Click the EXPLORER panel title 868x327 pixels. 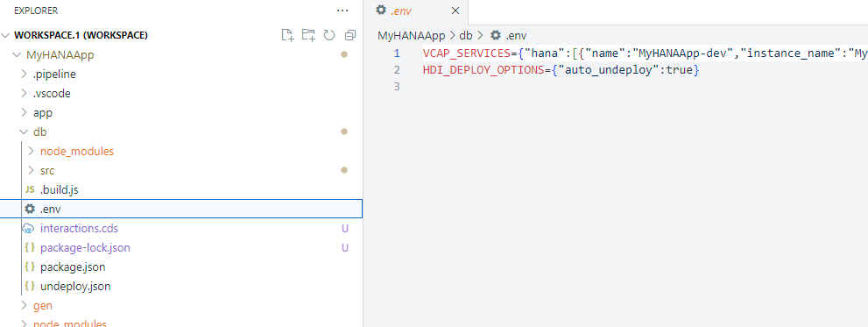click(35, 11)
